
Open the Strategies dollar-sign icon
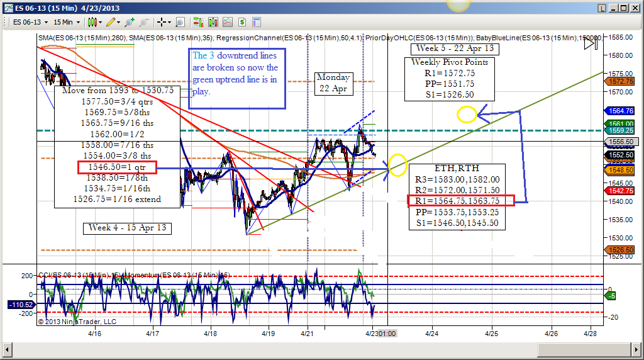[x=242, y=22]
